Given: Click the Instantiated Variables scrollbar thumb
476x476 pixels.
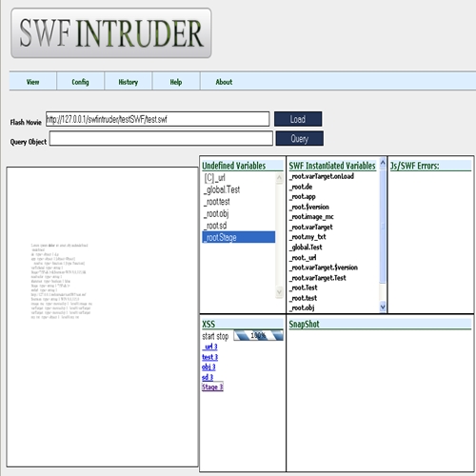Looking at the screenshot, I should [x=383, y=226].
